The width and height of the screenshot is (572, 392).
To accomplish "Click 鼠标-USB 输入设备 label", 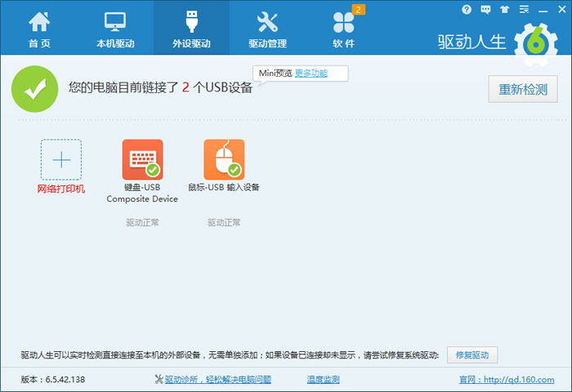I will (x=224, y=188).
